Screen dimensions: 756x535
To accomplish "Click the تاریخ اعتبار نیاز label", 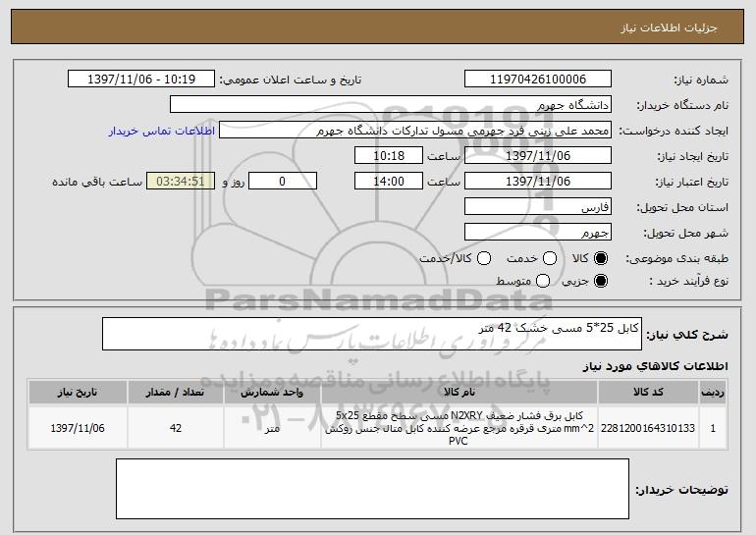I will tap(691, 182).
